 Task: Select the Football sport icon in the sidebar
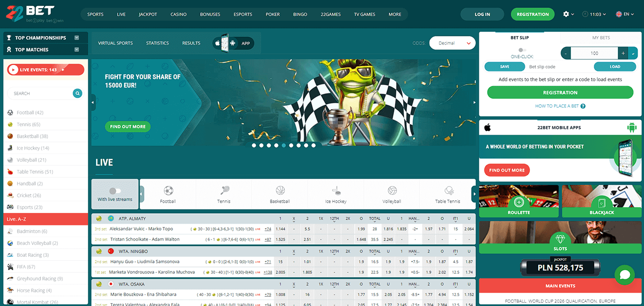click(10, 112)
